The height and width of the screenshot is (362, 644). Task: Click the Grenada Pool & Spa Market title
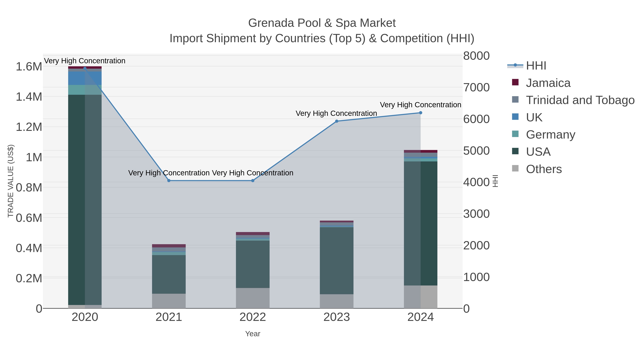[x=322, y=23]
